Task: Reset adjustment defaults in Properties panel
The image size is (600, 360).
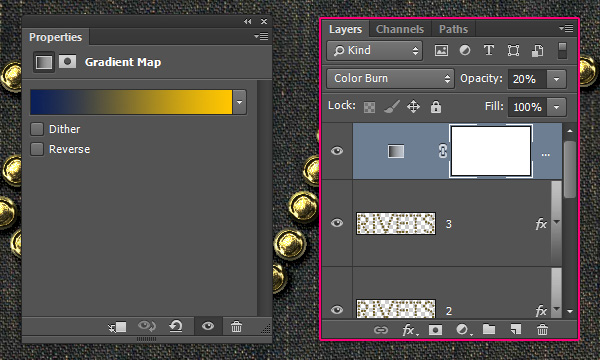Action: [176, 326]
